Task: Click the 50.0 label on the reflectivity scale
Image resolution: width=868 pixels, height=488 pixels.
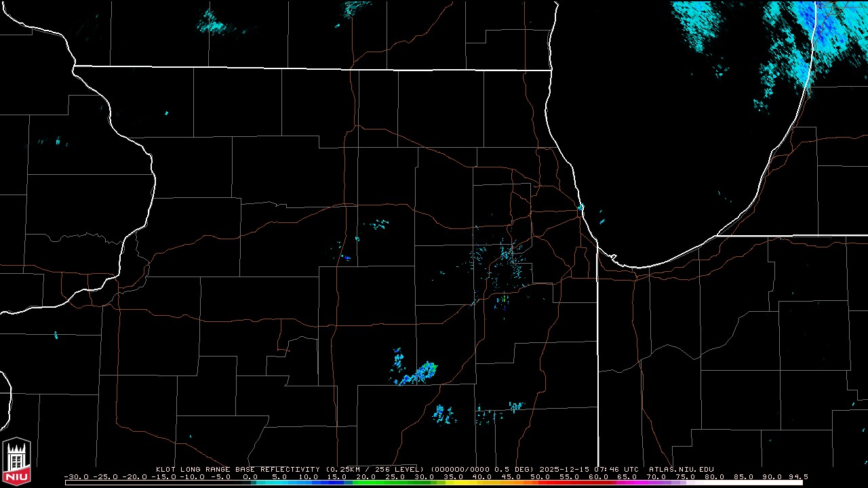Action: [x=539, y=477]
